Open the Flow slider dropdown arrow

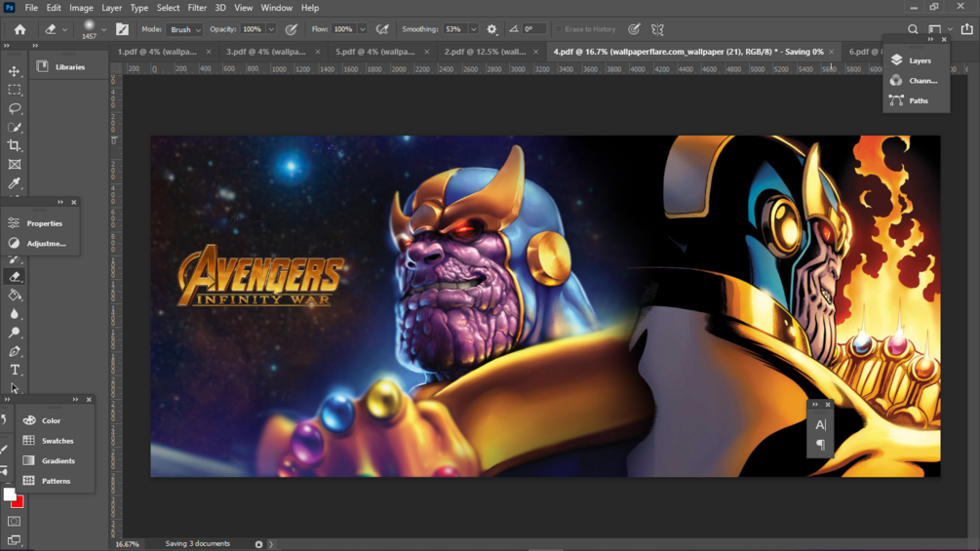pyautogui.click(x=363, y=29)
